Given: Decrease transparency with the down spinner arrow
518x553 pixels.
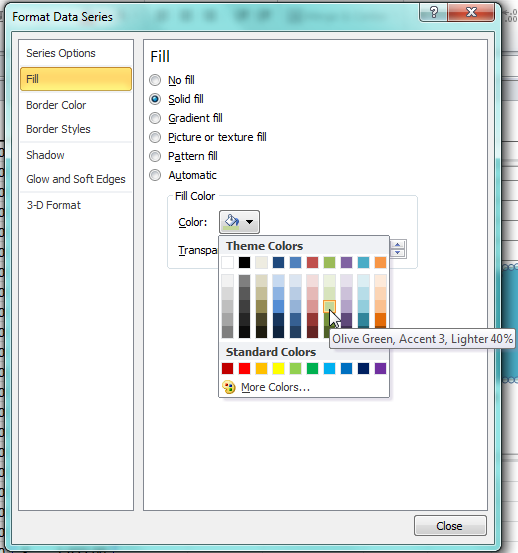Looking at the screenshot, I should (398, 253).
